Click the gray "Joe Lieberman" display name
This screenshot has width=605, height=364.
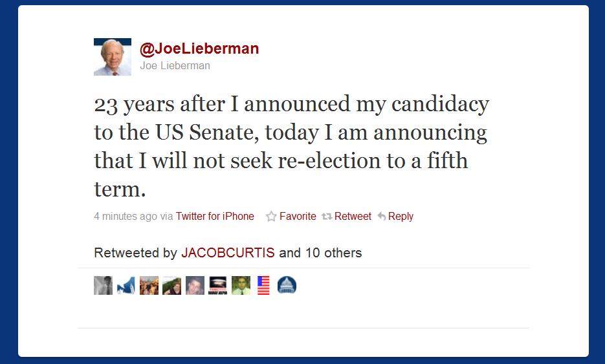[175, 65]
